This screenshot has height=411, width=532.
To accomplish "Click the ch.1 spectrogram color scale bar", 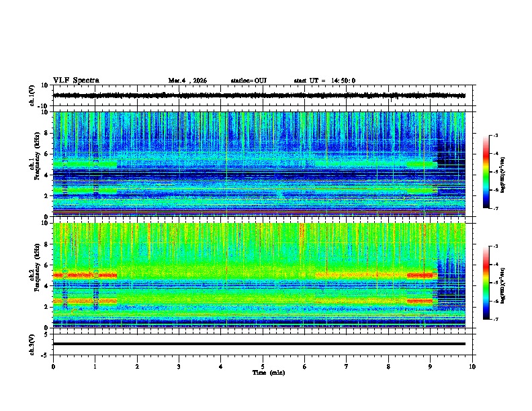I will point(486,172).
